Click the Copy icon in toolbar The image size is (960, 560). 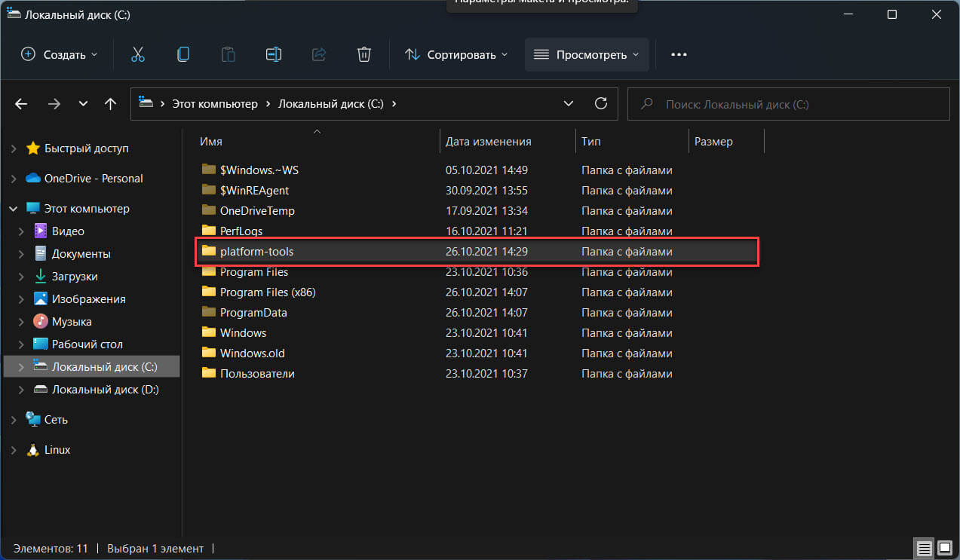182,54
